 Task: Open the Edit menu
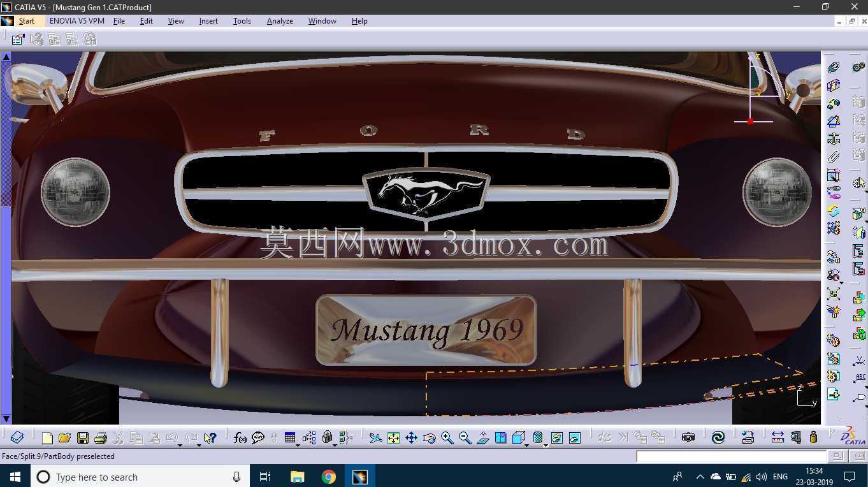pos(147,21)
